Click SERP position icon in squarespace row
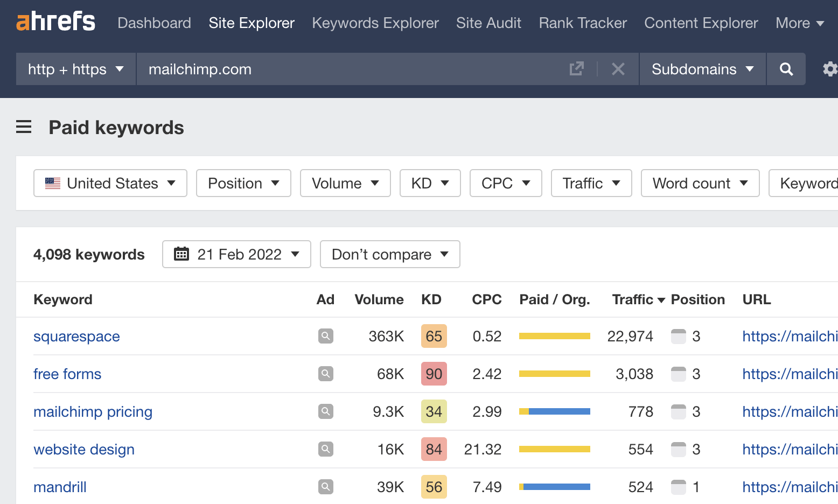Screen dimensions: 838x504 [679, 336]
